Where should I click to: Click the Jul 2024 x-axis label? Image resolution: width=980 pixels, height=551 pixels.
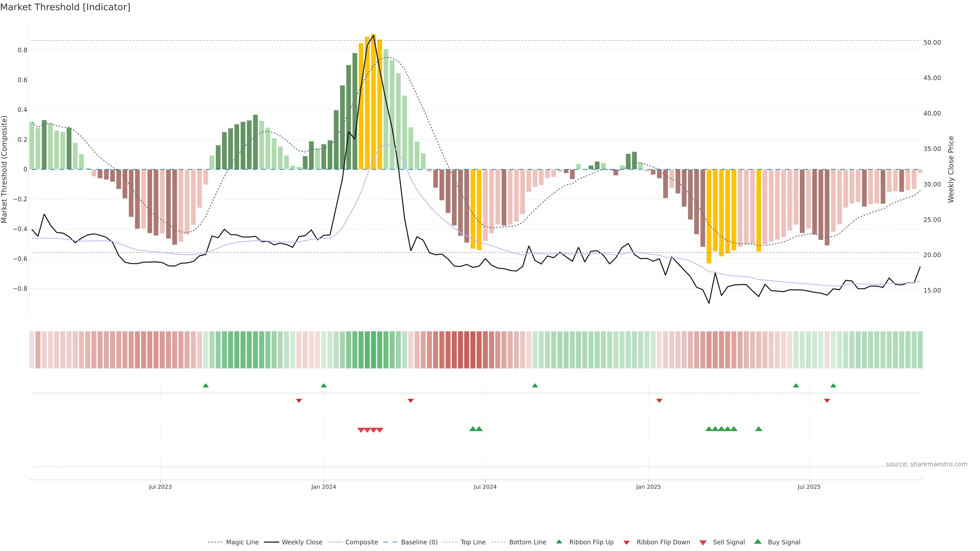point(485,487)
